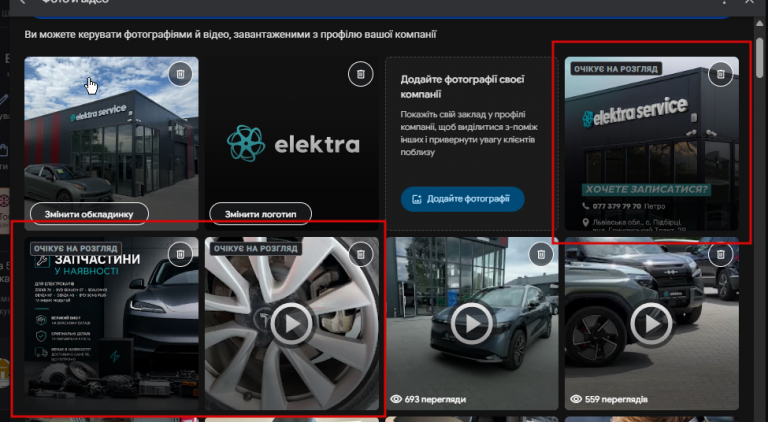Delete the elektra service cover photo

tap(180, 74)
